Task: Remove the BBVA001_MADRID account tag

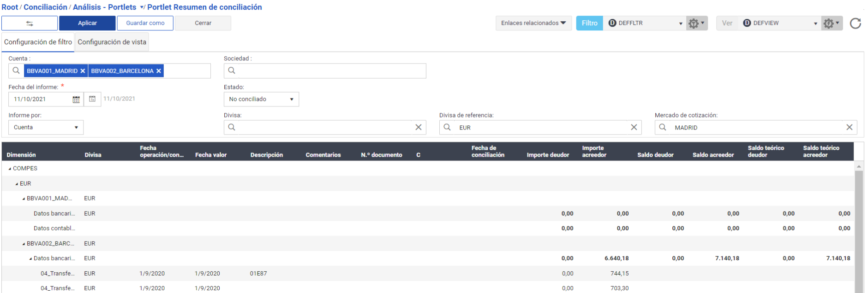Action: (83, 71)
